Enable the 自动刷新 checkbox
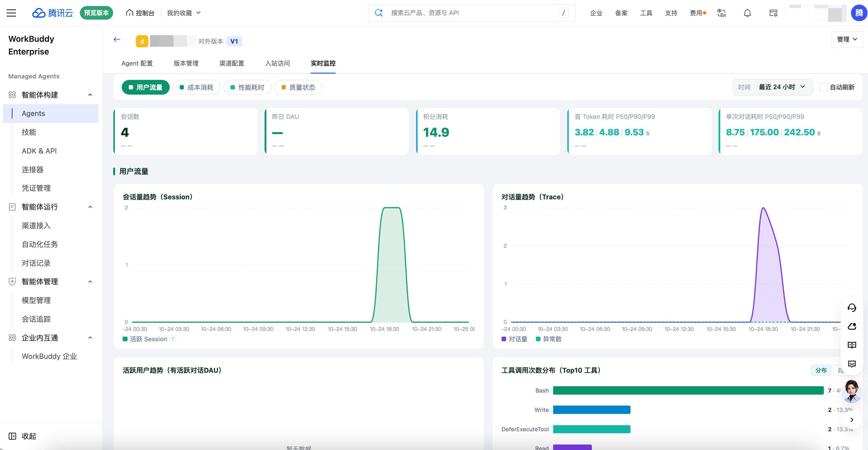This screenshot has width=868, height=450. (x=824, y=87)
